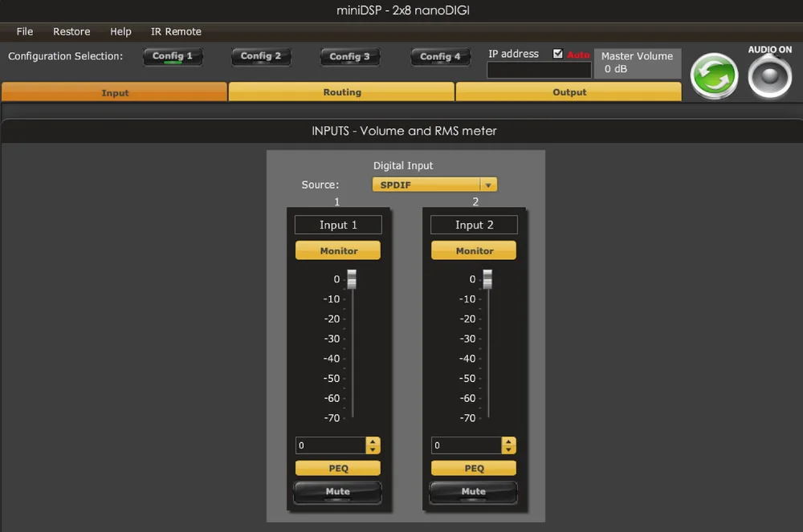803x532 pixels.
Task: Click the green synchronize/refresh icon
Action: tap(714, 75)
